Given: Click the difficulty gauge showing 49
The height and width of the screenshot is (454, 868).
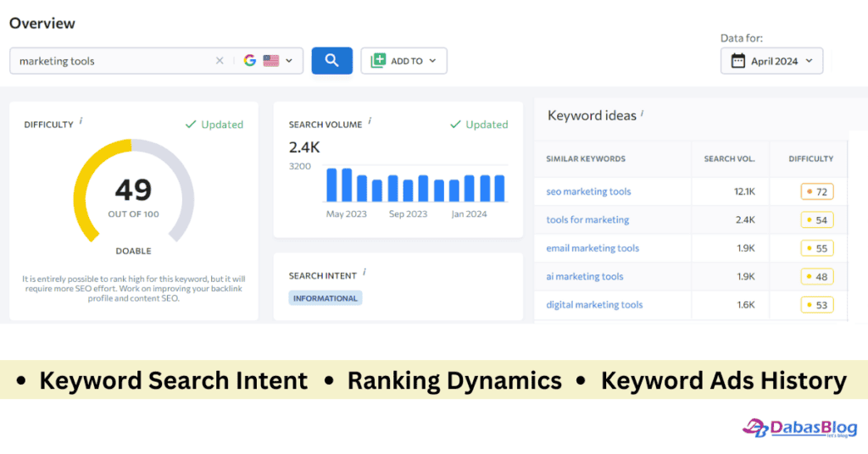Looking at the screenshot, I should [x=133, y=191].
